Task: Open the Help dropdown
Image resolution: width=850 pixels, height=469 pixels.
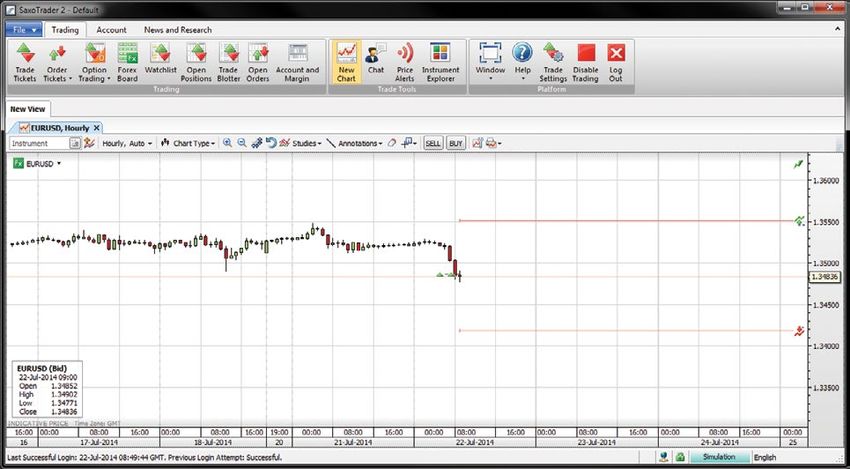Action: pos(523,63)
